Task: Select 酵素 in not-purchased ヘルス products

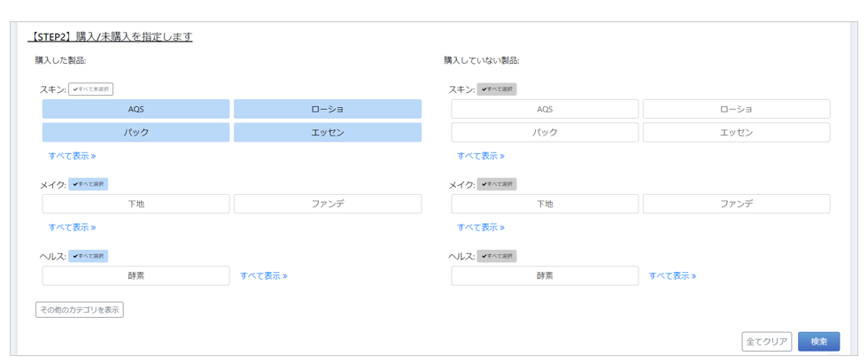Action: point(545,275)
